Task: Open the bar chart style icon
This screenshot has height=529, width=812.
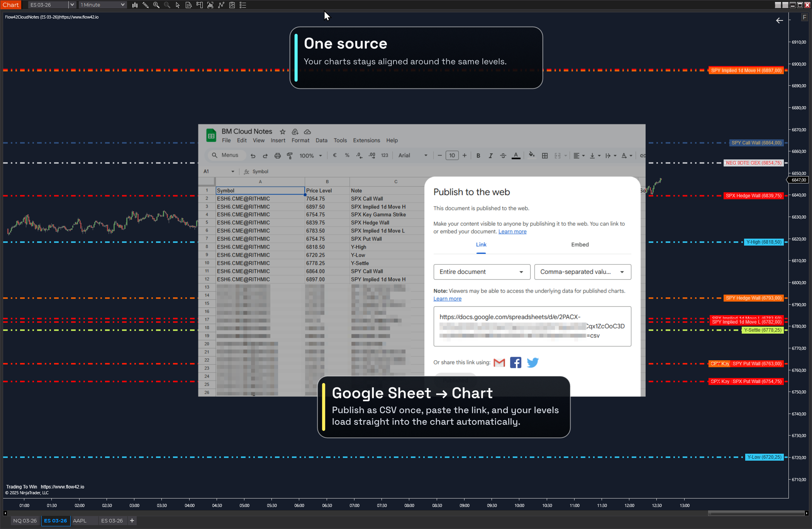Action: pos(135,5)
